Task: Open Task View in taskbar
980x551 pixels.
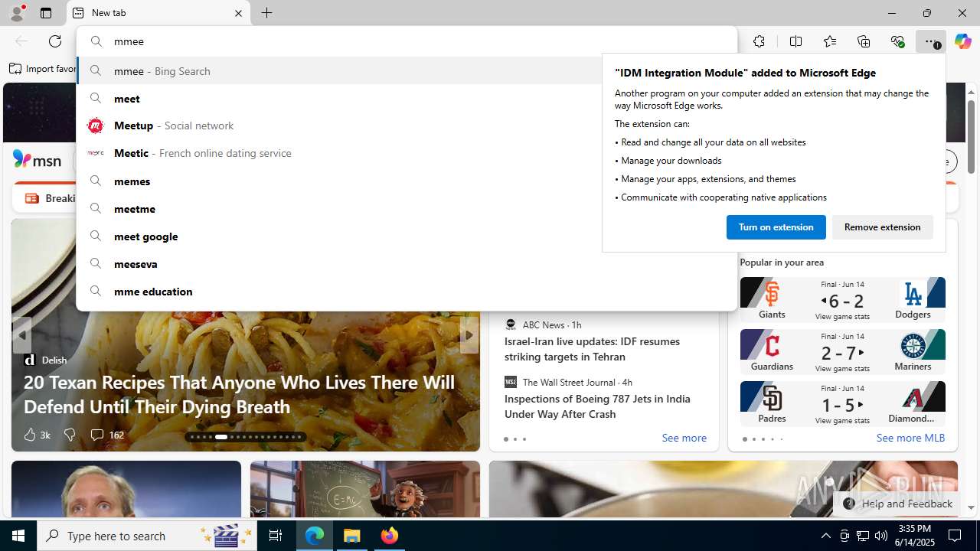Action: 276,536
